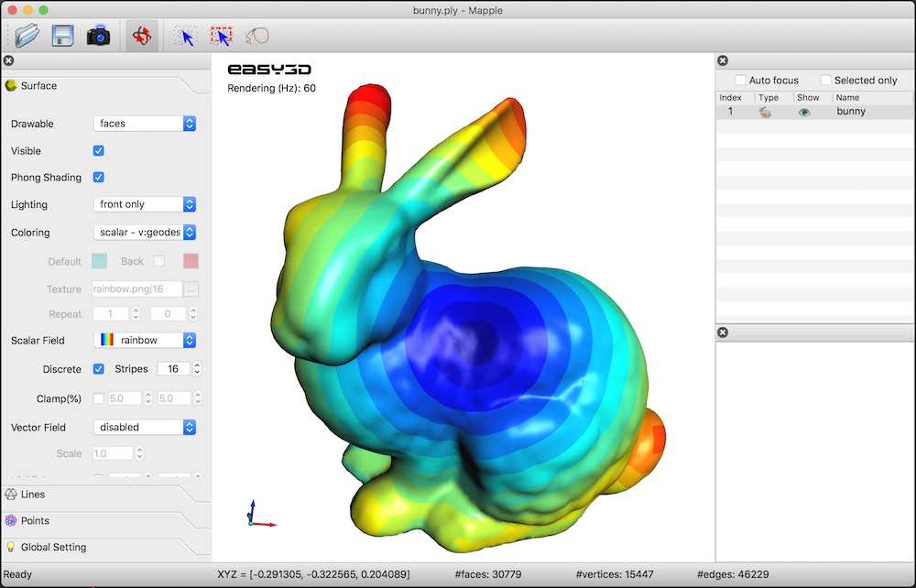Click the Ready status text
Screen dimensions: 916x588
click(x=17, y=574)
